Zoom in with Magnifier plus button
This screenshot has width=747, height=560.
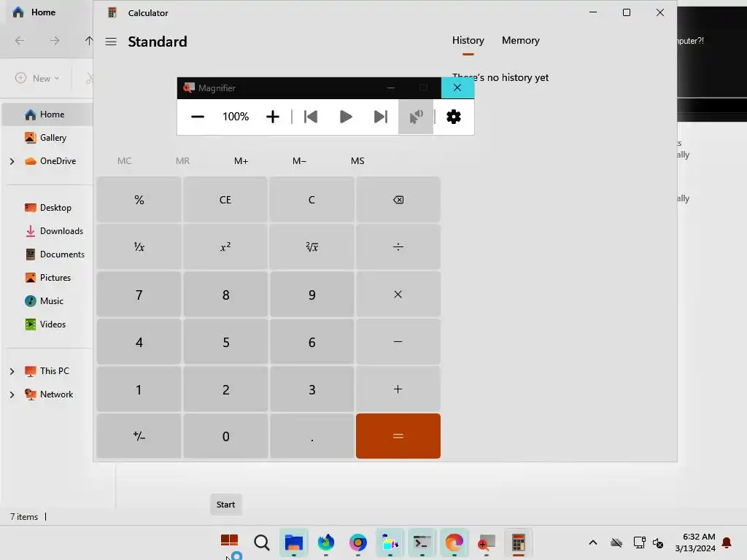click(x=273, y=117)
